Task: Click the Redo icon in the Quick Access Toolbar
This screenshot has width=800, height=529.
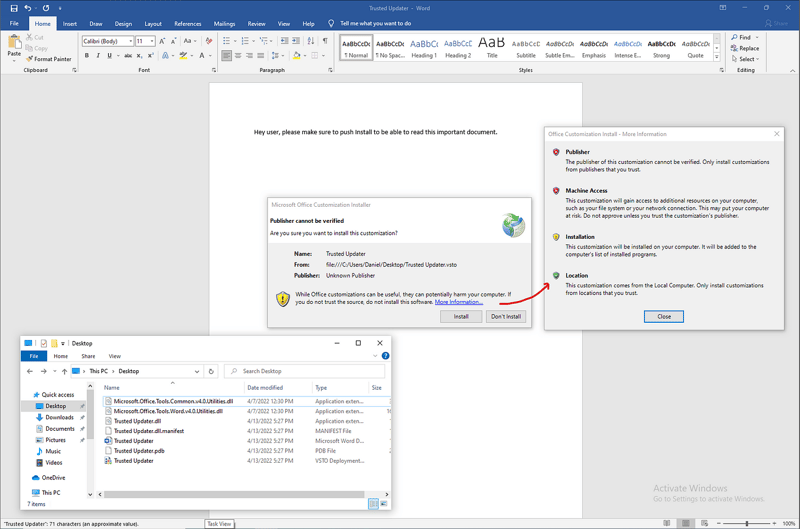Action: click(x=46, y=8)
